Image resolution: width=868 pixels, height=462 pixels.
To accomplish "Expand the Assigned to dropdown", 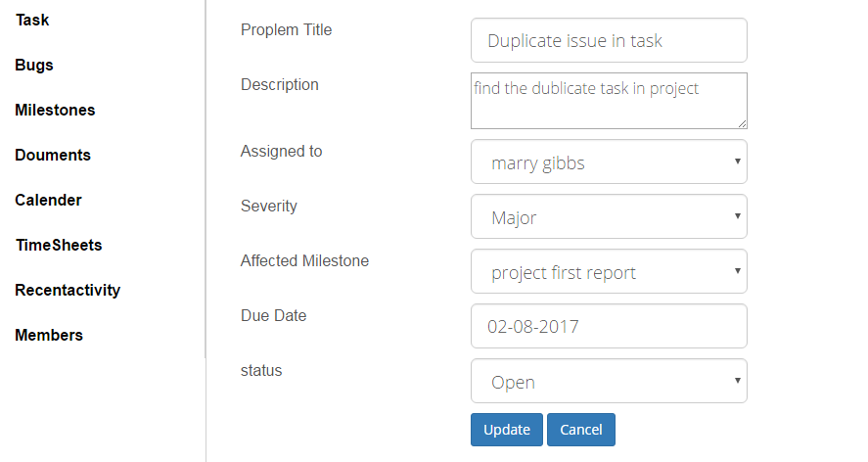I will pos(609,162).
